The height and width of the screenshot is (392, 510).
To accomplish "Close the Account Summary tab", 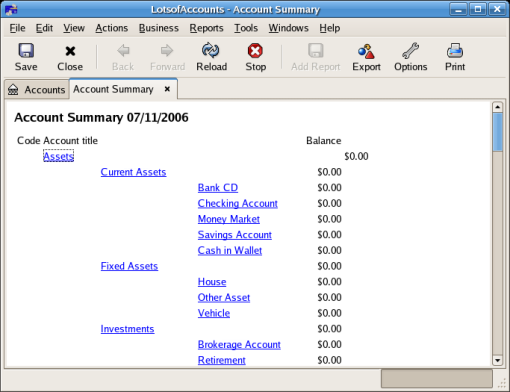I will click(x=167, y=89).
